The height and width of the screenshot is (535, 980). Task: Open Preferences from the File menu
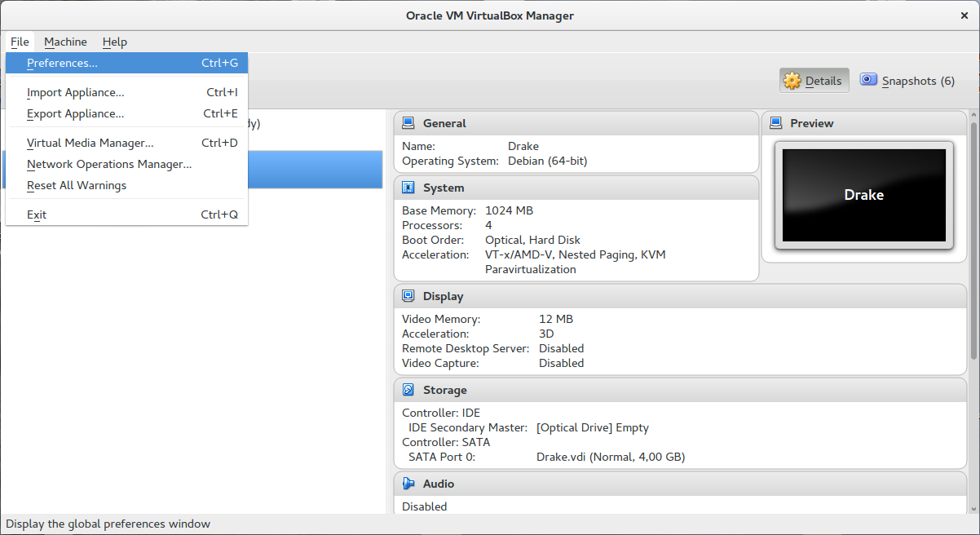pyautogui.click(x=126, y=63)
